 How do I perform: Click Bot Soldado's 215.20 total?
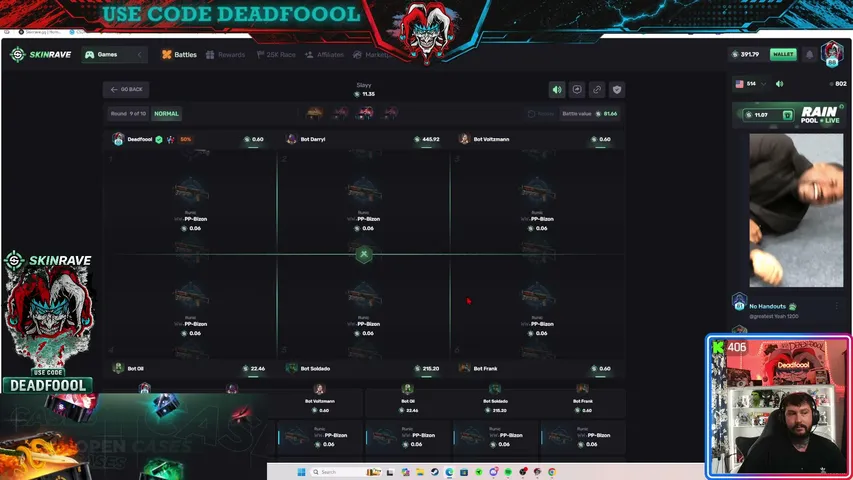[426, 368]
